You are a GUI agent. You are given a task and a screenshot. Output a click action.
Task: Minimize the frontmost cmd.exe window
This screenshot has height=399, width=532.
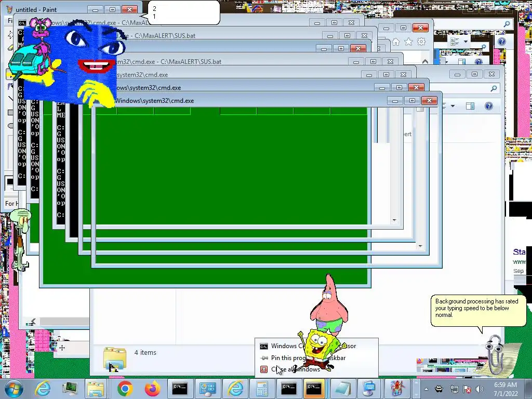click(x=395, y=101)
